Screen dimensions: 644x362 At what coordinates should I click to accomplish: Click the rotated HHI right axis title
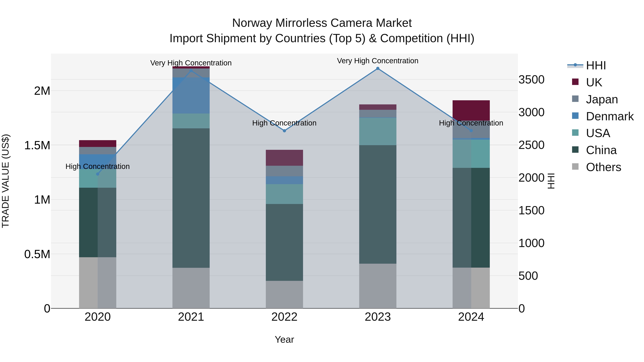(551, 181)
